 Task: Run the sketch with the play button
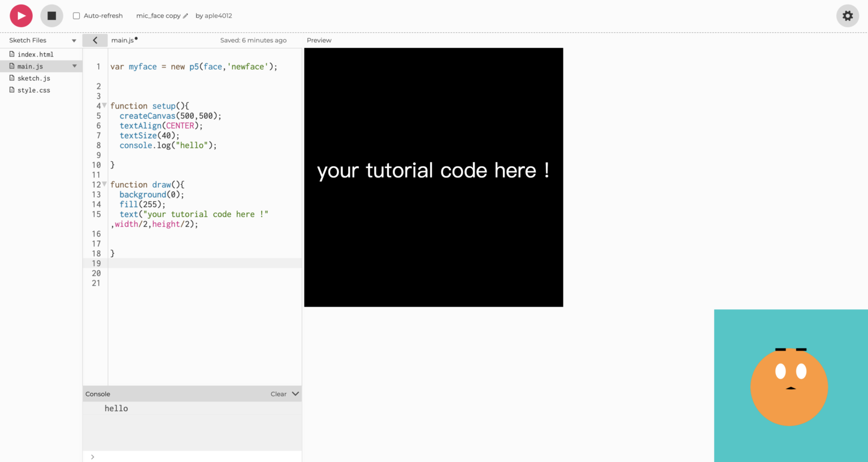(21, 15)
